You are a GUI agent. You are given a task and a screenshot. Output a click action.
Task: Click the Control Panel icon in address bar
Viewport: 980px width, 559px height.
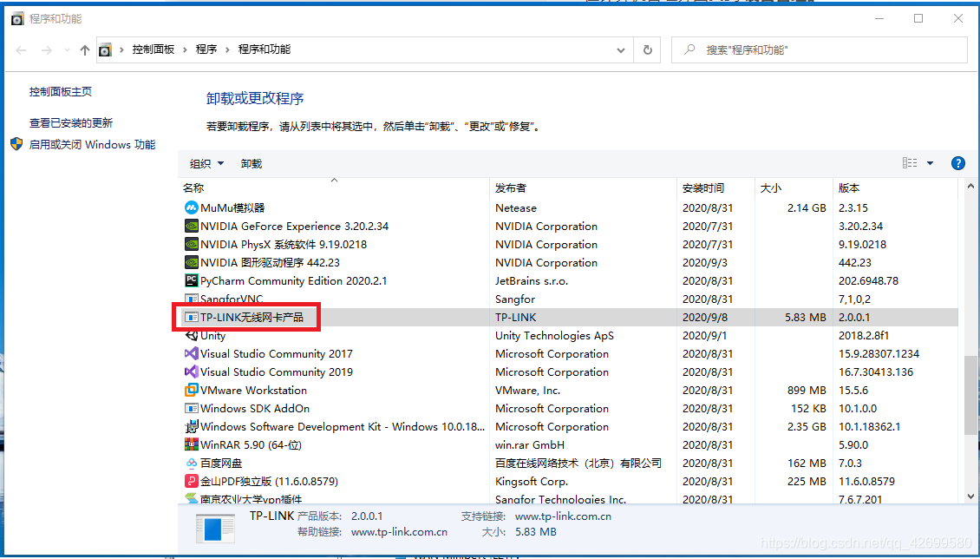(x=106, y=49)
